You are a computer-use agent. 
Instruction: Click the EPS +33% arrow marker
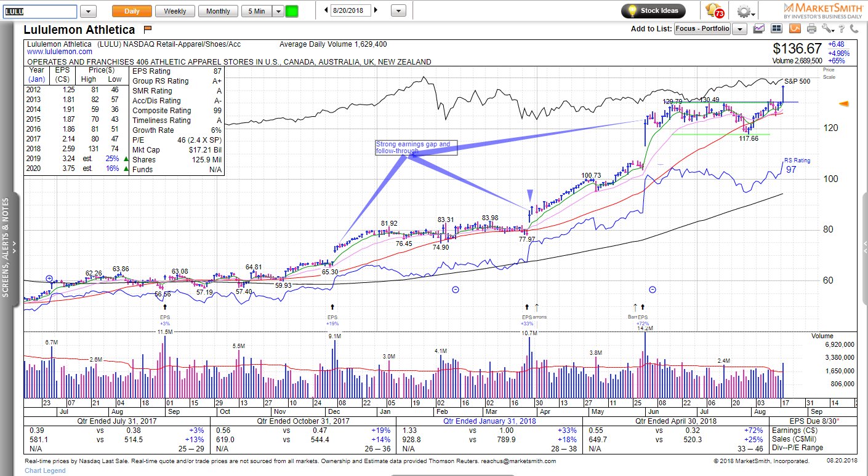click(x=526, y=306)
